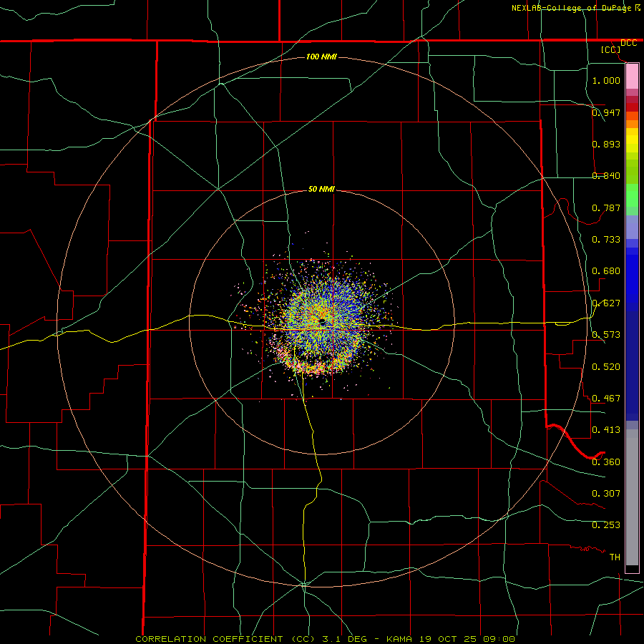The width and height of the screenshot is (644, 644).
Task: Click the Correlation Coefficient product title at bottom
Action: click(325, 639)
